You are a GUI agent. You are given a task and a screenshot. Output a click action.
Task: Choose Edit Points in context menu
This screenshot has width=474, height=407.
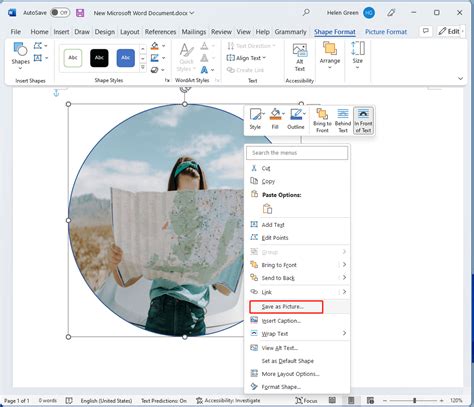[297, 238]
